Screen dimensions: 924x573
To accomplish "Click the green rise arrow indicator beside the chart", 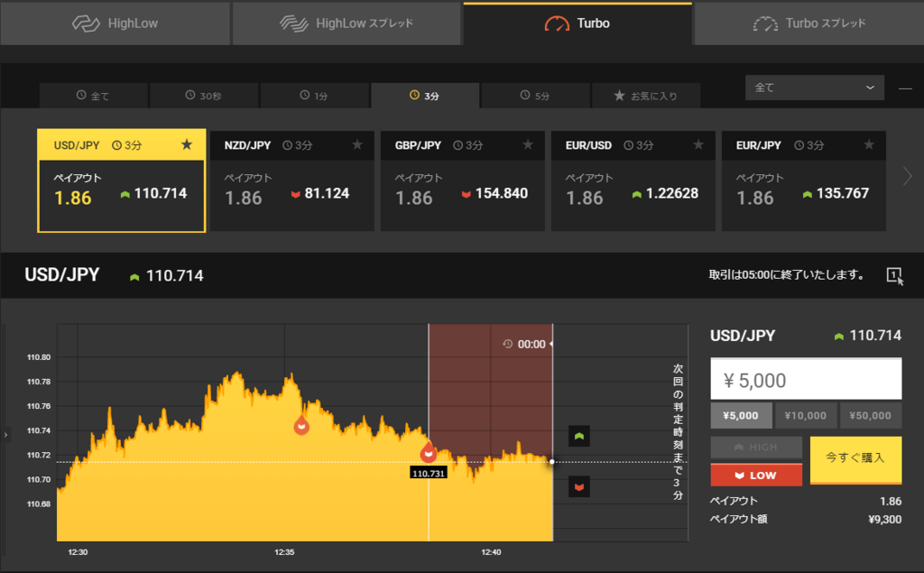I will tap(578, 435).
